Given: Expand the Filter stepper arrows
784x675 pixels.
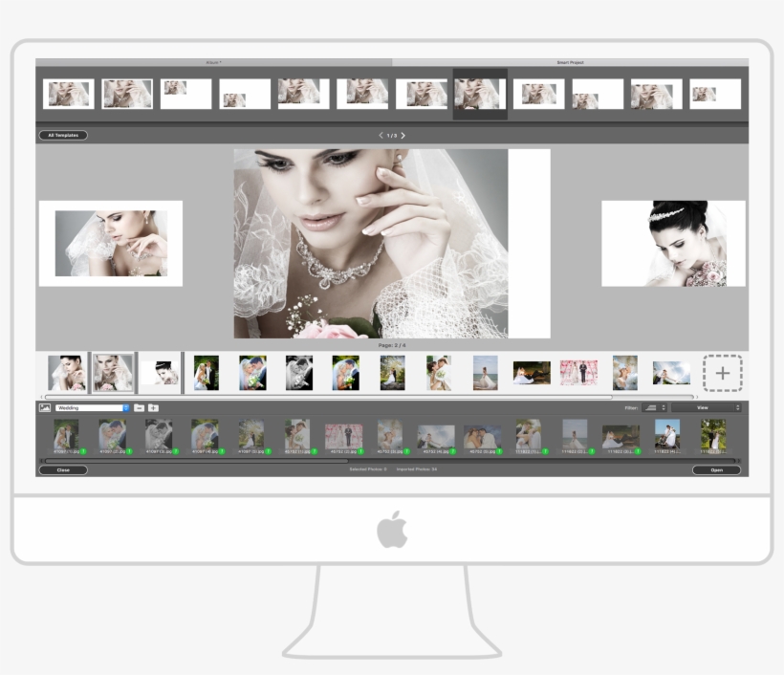Looking at the screenshot, I should [x=664, y=407].
